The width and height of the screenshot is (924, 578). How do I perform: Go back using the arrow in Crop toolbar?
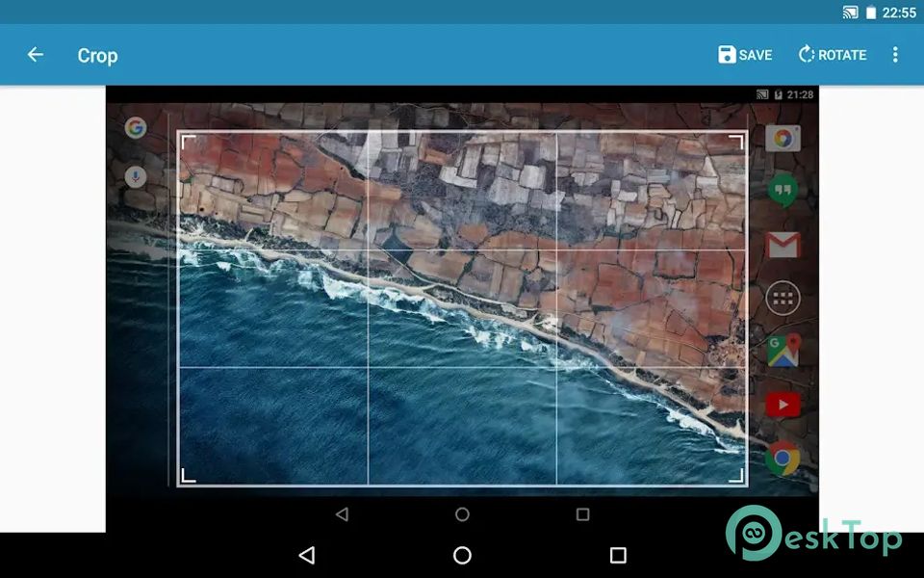tap(36, 55)
